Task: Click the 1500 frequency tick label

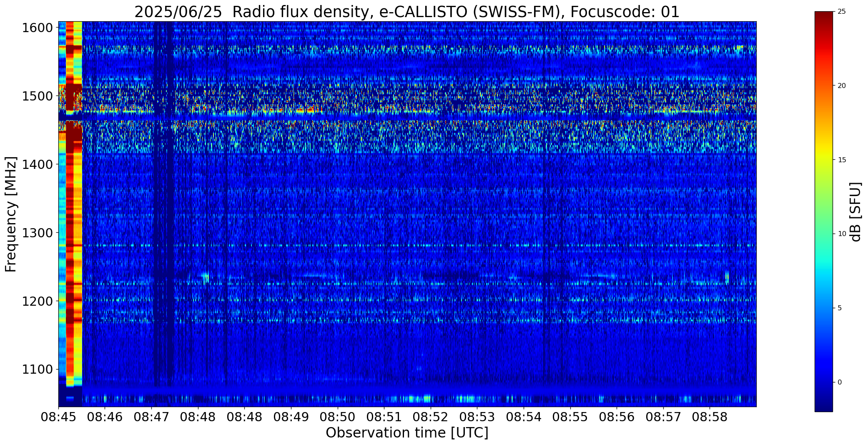Action: [38, 96]
